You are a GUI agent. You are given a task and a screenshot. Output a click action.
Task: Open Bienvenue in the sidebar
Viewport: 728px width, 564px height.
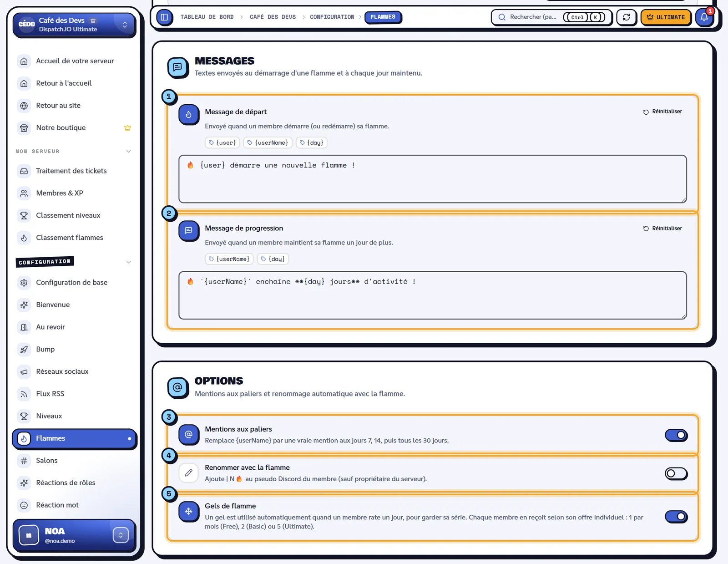pyautogui.click(x=75, y=305)
